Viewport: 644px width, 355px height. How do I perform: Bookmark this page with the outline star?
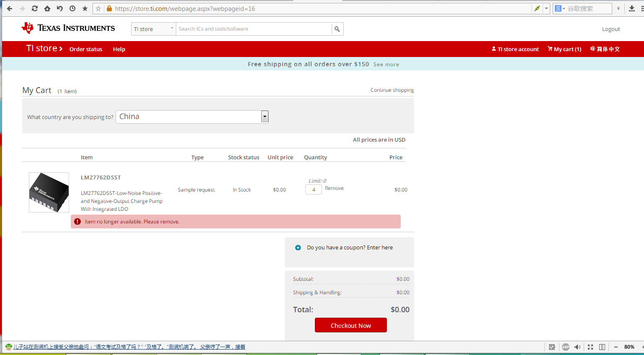click(x=98, y=8)
